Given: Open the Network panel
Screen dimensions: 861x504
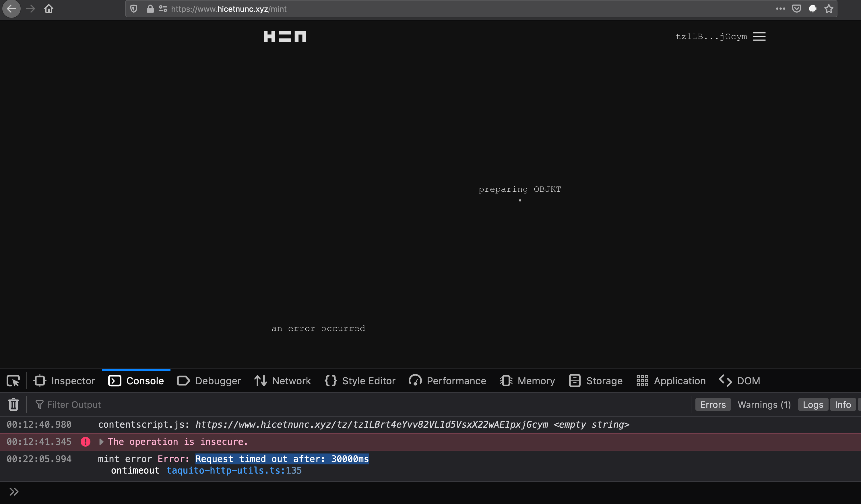Looking at the screenshot, I should (x=283, y=381).
